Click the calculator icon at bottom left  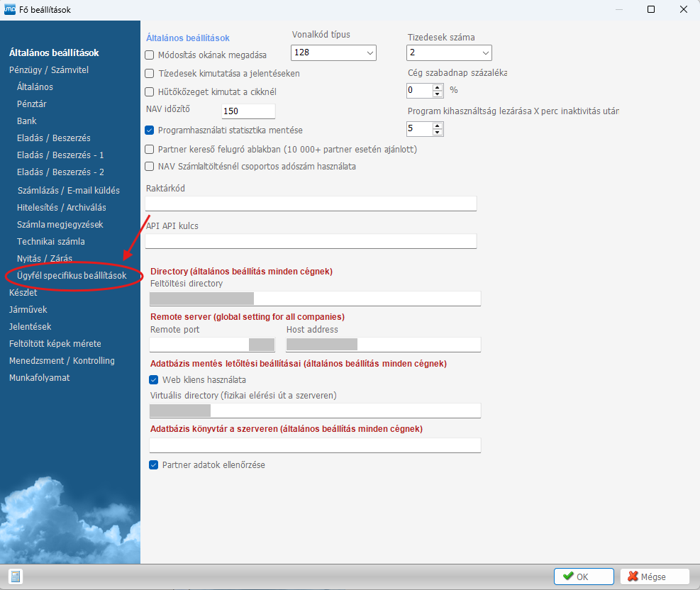(x=16, y=576)
